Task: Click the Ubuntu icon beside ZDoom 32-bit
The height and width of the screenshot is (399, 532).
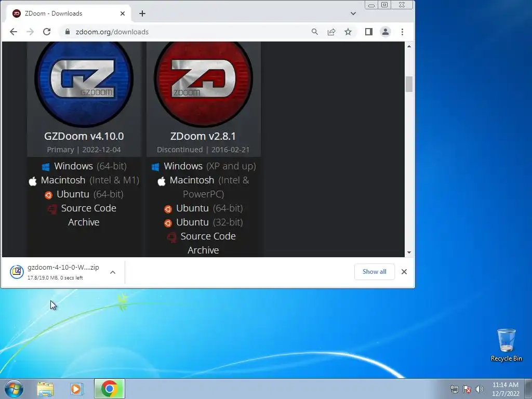Action: pos(168,223)
